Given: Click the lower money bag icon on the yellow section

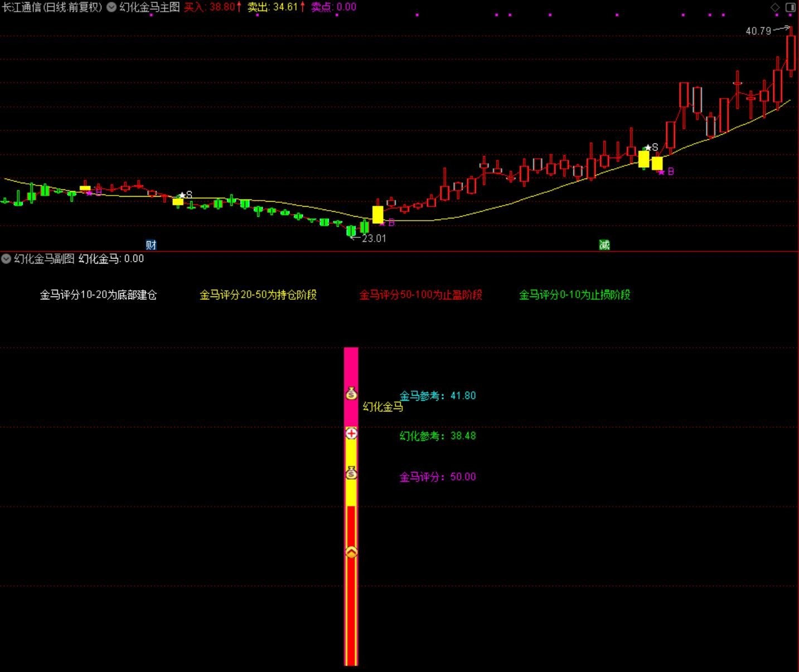Looking at the screenshot, I should point(351,473).
